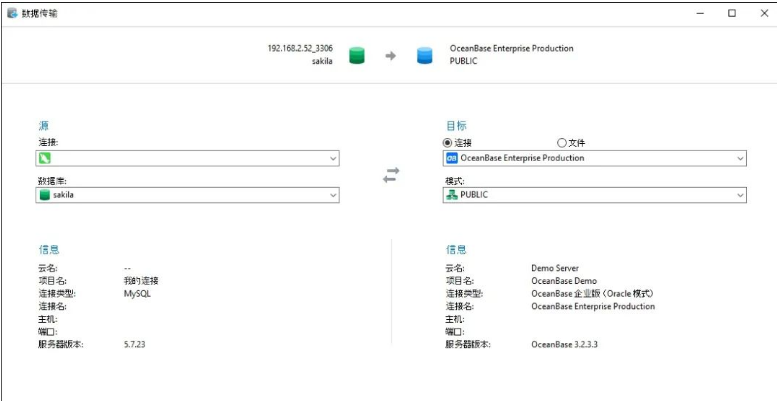The height and width of the screenshot is (401, 777).
Task: Click the 模式: label above PUBLIC
Action: pos(454,180)
